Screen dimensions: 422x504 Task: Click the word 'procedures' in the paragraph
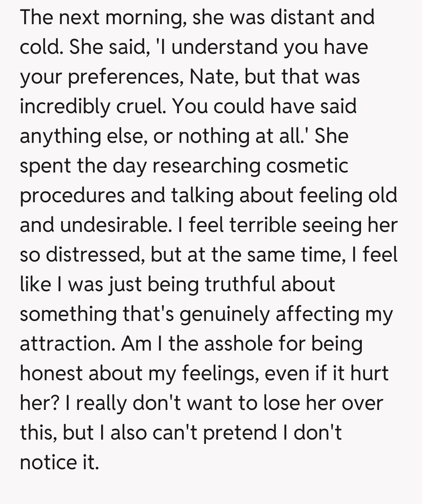coord(72,196)
